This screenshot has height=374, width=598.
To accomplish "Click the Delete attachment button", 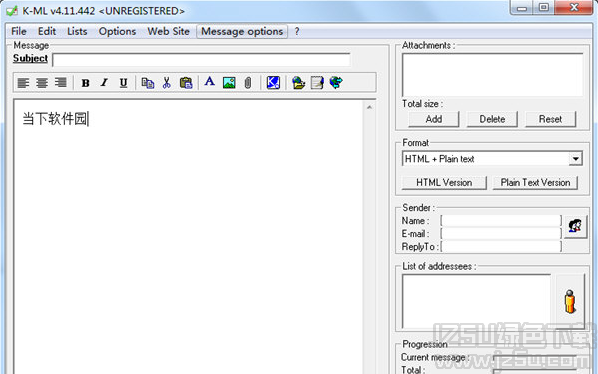I will pos(492,119).
